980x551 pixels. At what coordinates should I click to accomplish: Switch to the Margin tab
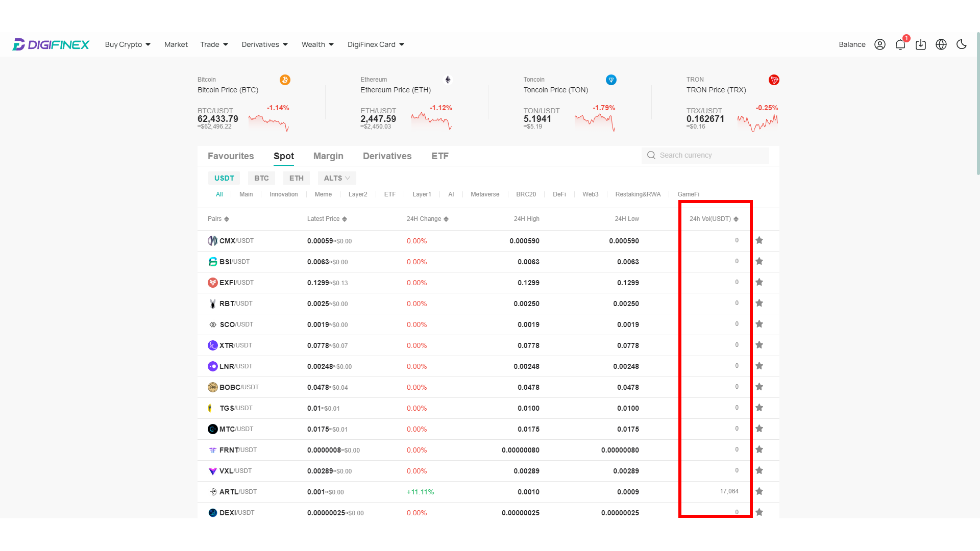click(x=328, y=156)
